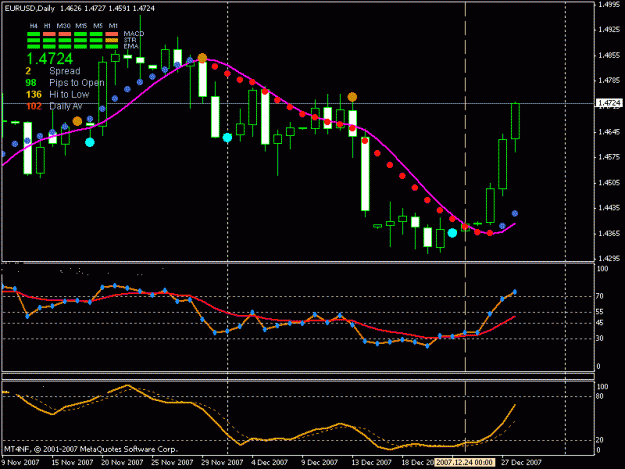Select the M1 timeframe column label
The image size is (625, 469).
tap(113, 26)
